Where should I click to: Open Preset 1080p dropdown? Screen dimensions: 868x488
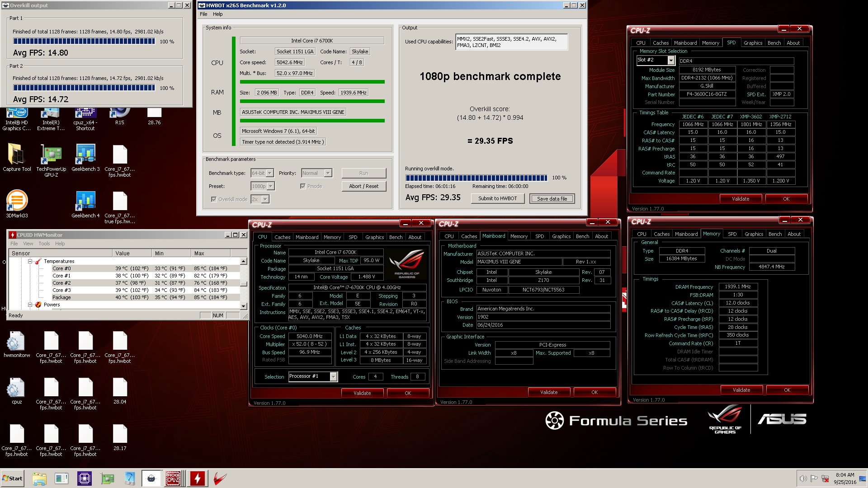point(271,186)
